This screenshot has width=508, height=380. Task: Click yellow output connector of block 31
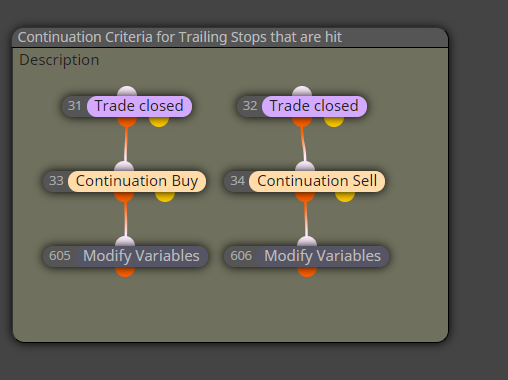pyautogui.click(x=159, y=121)
